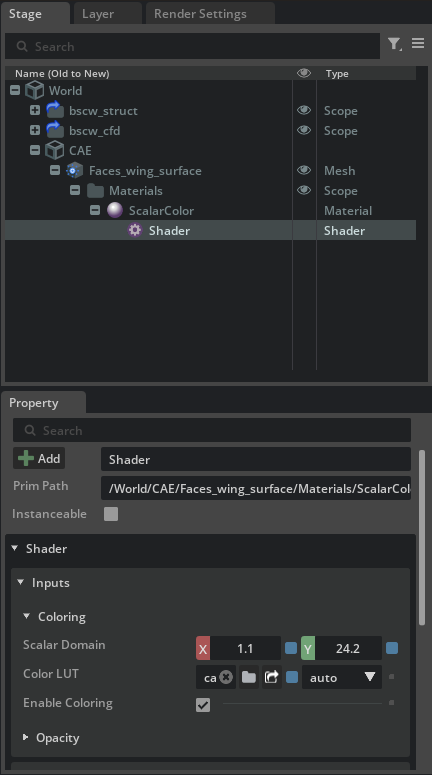Screen dimensions: 432x775
Task: Open the Stage filter funnel icon
Action: click(x=394, y=44)
